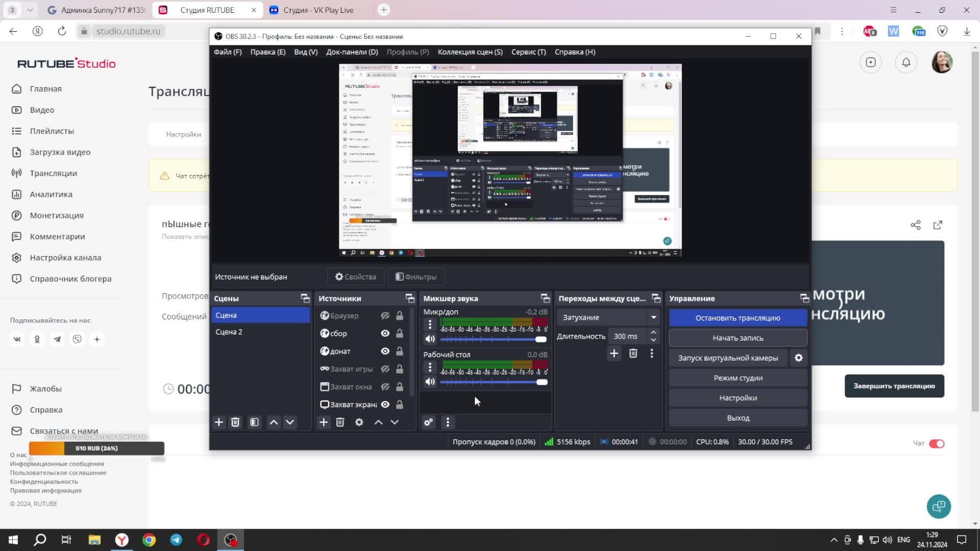The width and height of the screenshot is (980, 551).
Task: Add a new scene with plus icon
Action: point(219,422)
